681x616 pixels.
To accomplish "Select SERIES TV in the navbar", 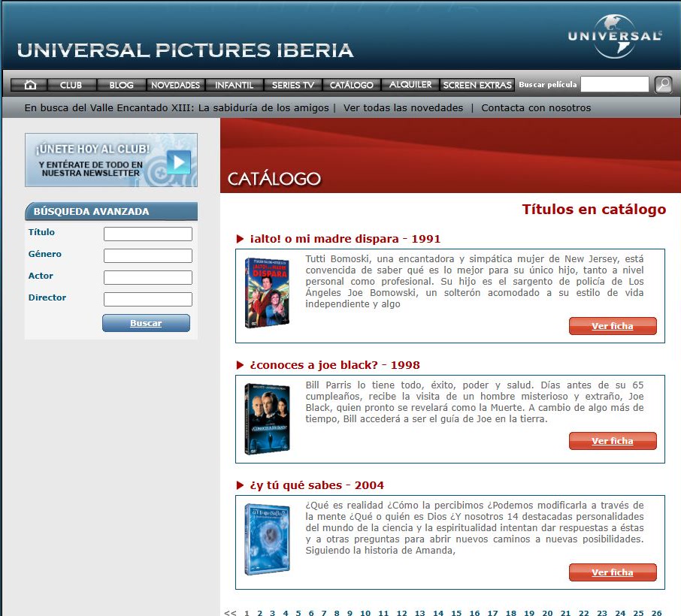I will [x=292, y=85].
